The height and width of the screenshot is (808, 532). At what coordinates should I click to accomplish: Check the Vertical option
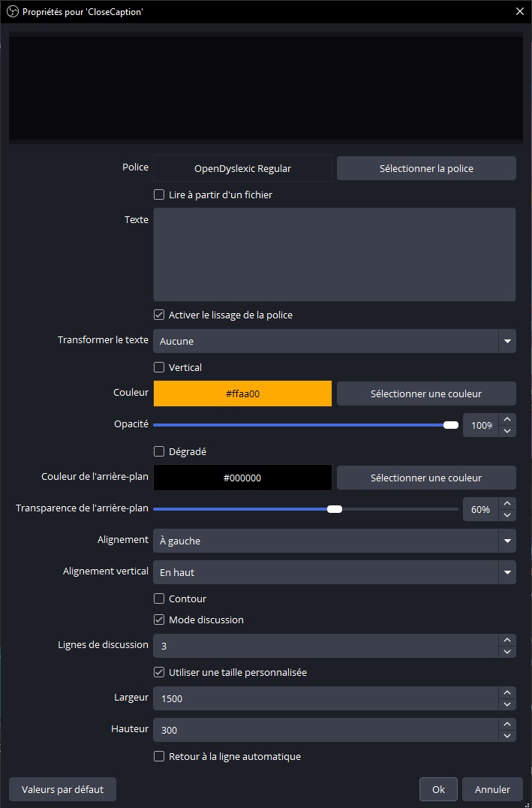click(x=158, y=367)
